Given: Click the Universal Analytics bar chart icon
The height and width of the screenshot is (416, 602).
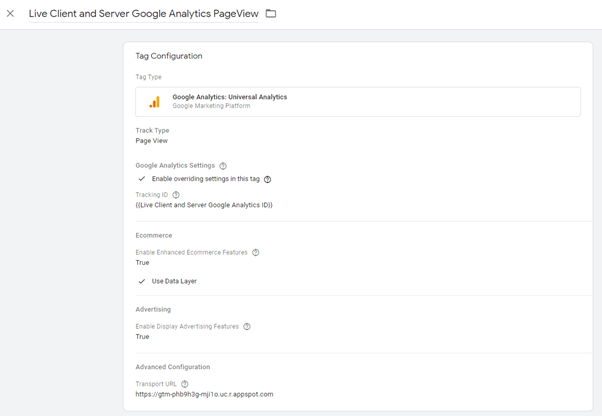Looking at the screenshot, I should pos(154,102).
